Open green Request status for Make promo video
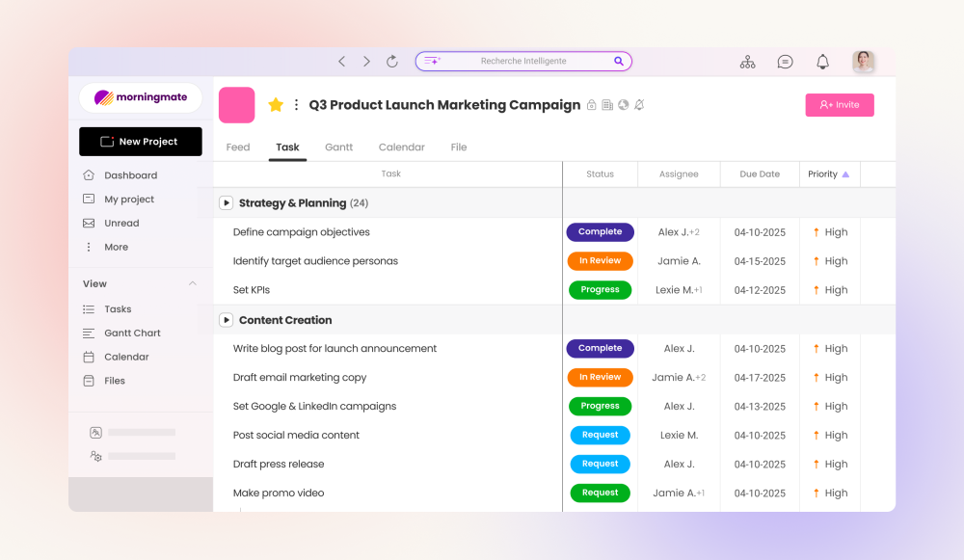964x560 pixels. (600, 493)
